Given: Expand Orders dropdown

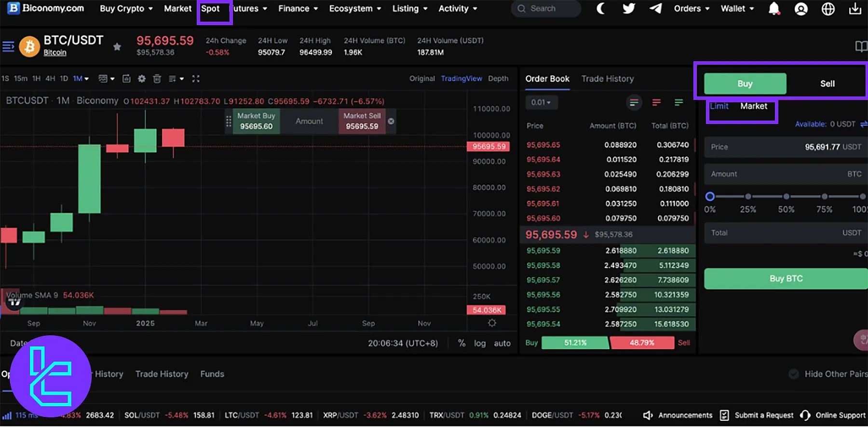Looking at the screenshot, I should coord(692,9).
